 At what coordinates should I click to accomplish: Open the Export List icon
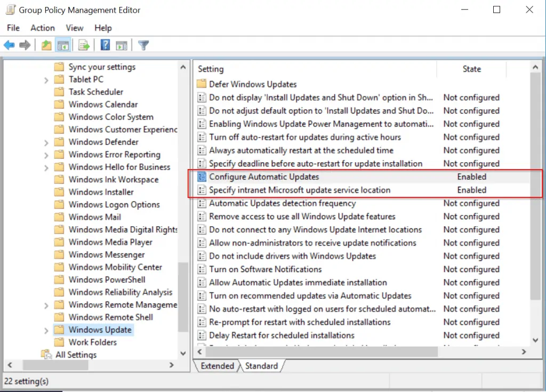(x=84, y=45)
